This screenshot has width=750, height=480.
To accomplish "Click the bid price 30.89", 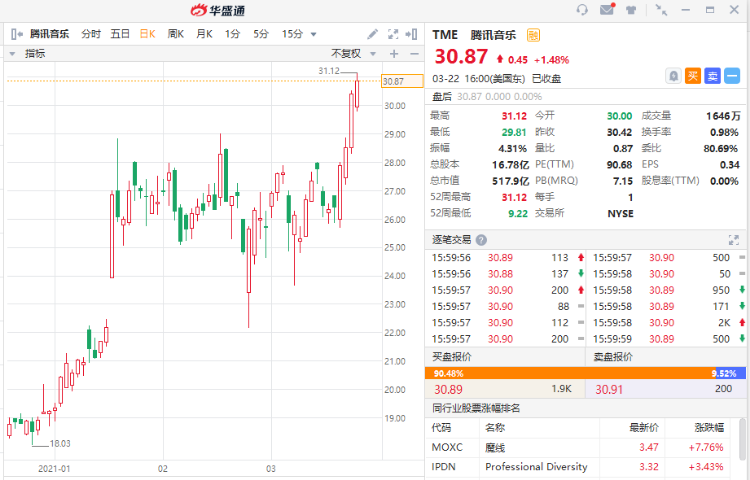I will [x=448, y=390].
